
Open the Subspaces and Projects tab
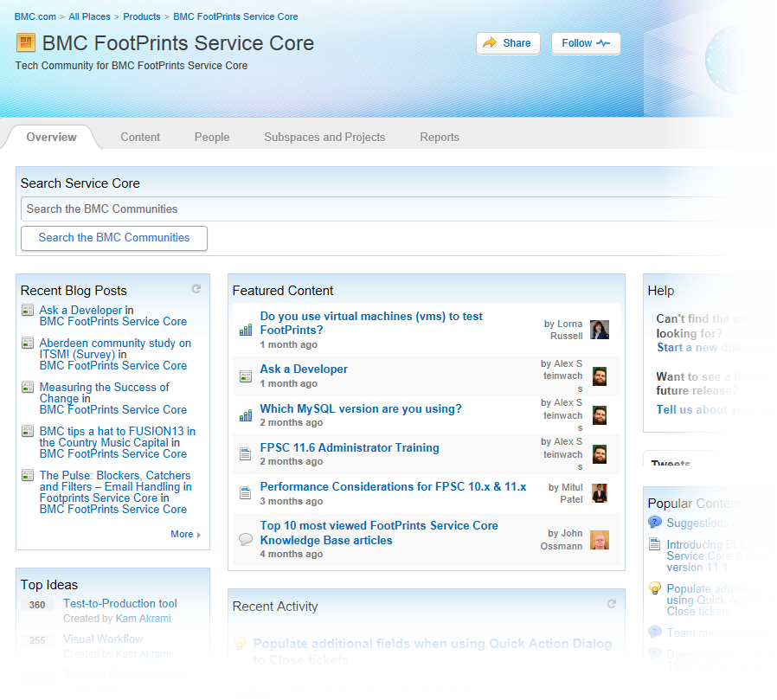324,138
